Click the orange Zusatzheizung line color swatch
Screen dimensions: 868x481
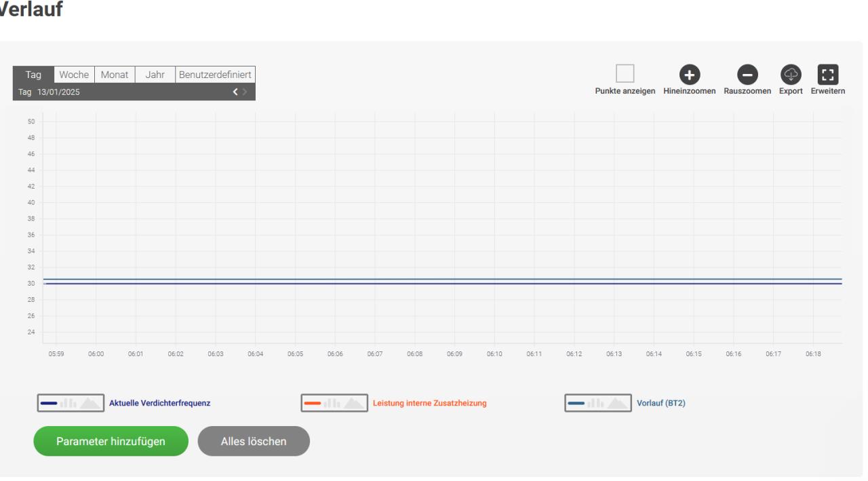(313, 403)
